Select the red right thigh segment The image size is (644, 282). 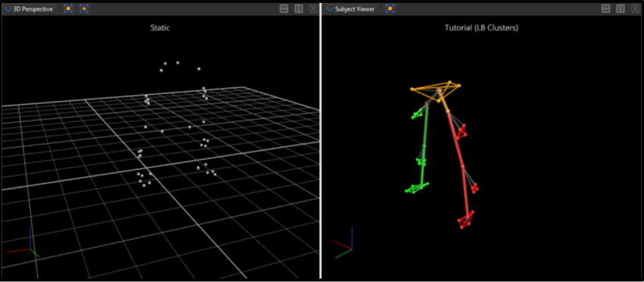(455, 139)
